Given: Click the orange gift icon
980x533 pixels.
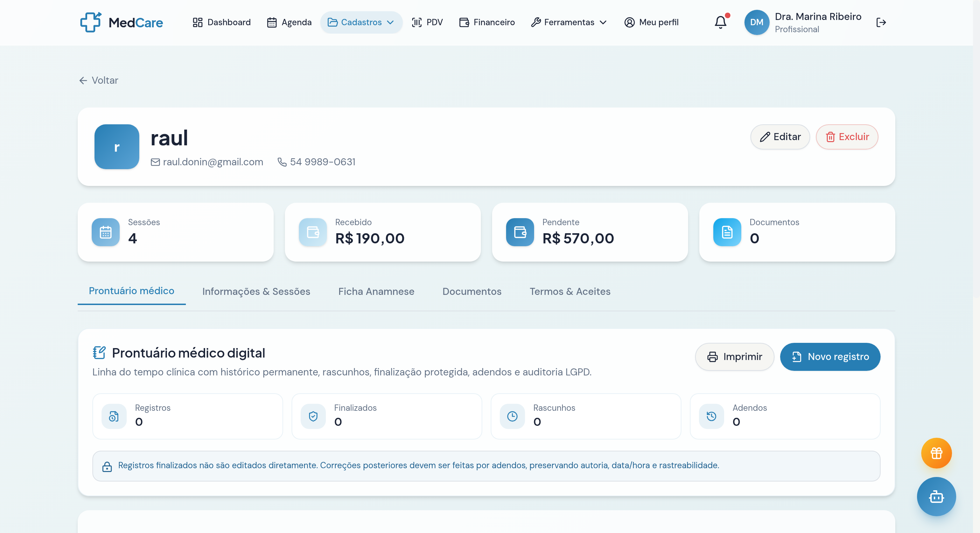Looking at the screenshot, I should pos(936,453).
